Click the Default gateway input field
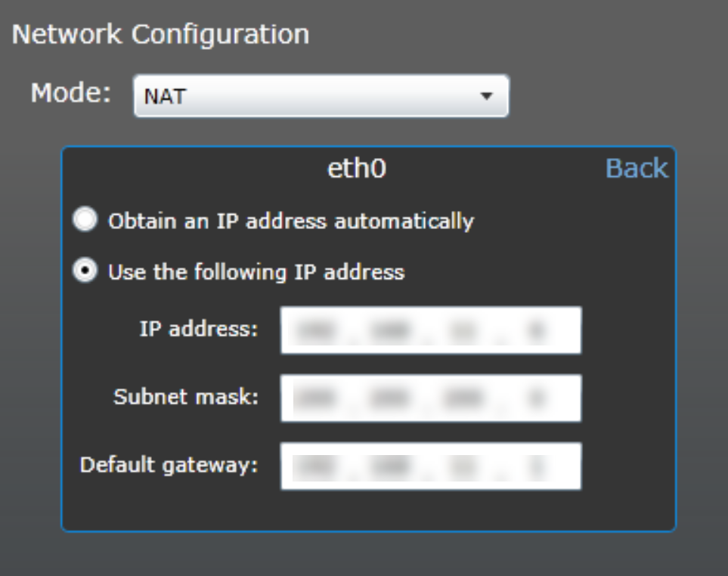This screenshot has height=576, width=728. click(x=430, y=466)
